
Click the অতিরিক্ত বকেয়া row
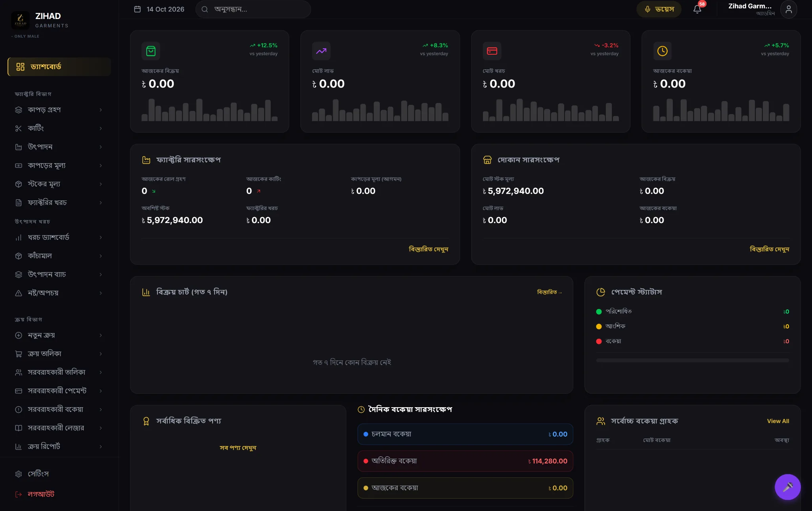pyautogui.click(x=465, y=461)
